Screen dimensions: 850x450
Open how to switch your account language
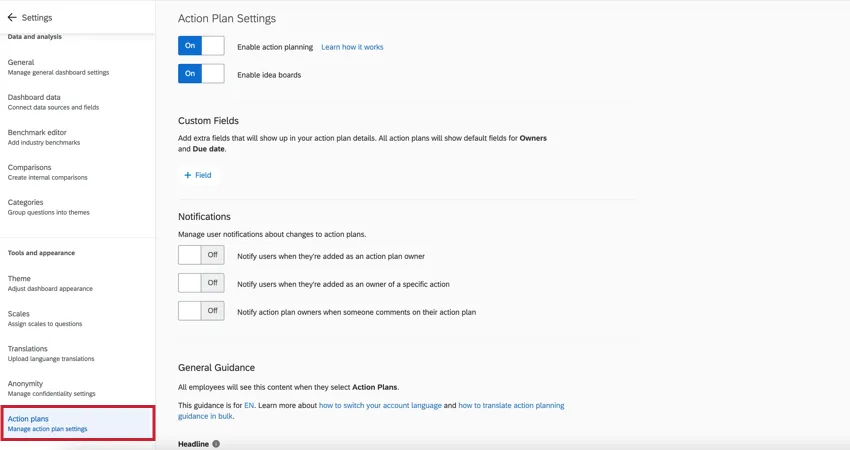380,406
